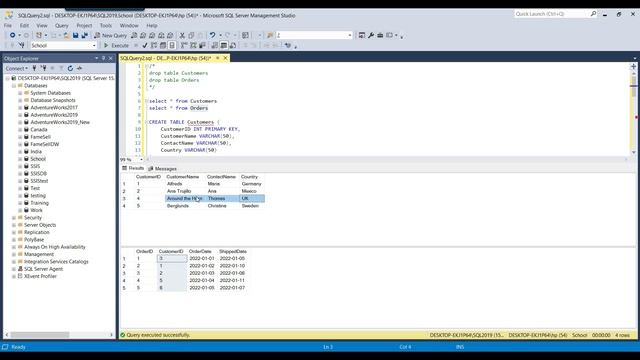The width and height of the screenshot is (640, 360).
Task: Toggle Results to File icon
Action: click(233, 45)
